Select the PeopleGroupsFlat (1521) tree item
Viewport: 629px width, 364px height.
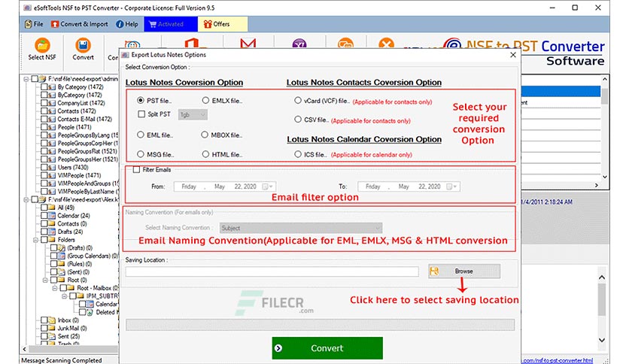click(x=87, y=151)
